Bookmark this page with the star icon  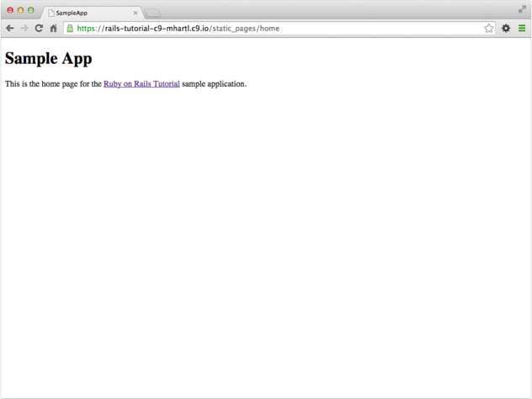click(488, 29)
